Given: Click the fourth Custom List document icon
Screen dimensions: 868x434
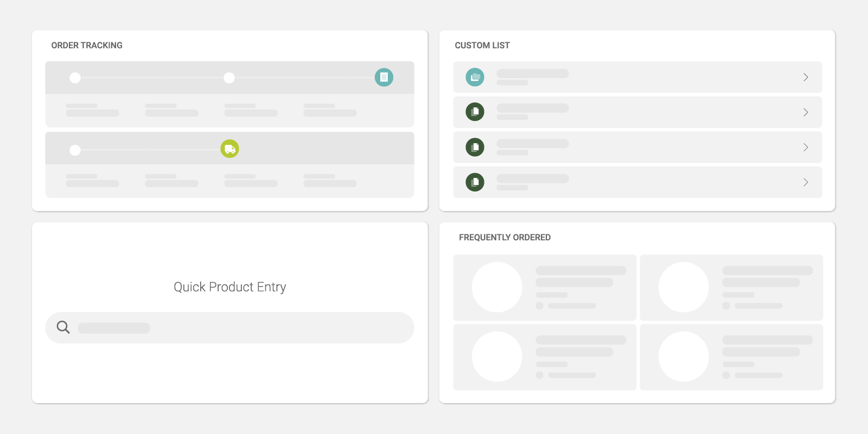Looking at the screenshot, I should coord(475,182).
